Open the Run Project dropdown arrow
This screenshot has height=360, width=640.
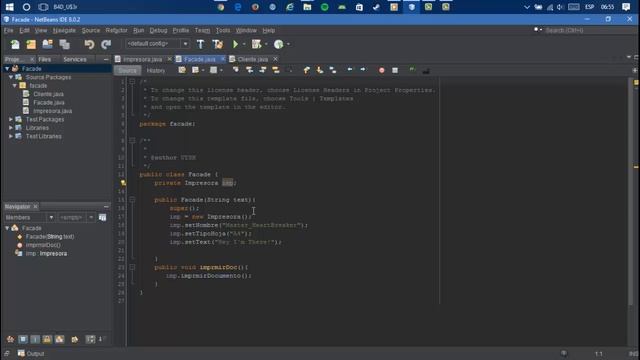point(244,44)
